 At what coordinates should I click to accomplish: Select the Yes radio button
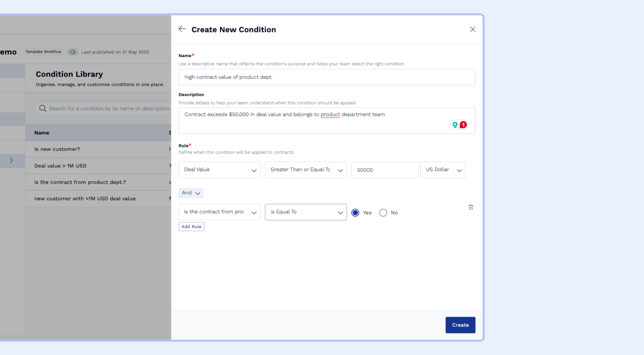(355, 213)
